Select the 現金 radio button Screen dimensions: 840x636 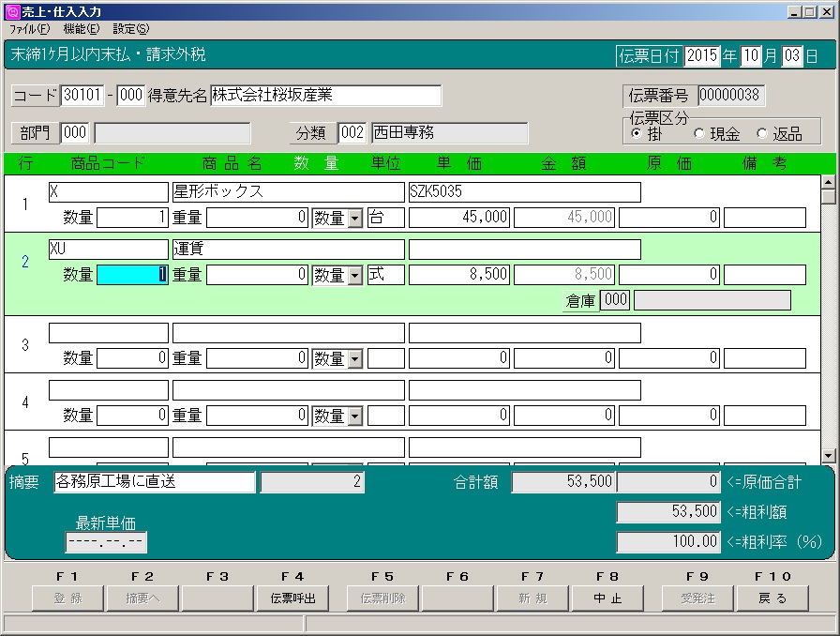click(x=698, y=133)
